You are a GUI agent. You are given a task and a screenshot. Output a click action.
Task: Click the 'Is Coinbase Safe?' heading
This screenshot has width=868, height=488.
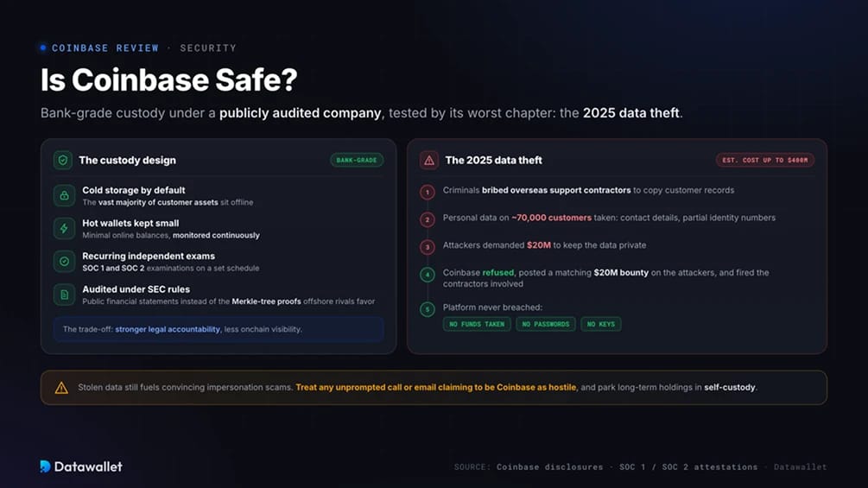[168, 79]
